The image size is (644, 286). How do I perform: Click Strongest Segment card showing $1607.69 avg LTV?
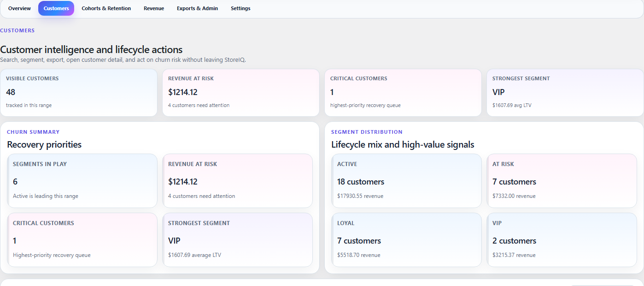click(x=565, y=92)
